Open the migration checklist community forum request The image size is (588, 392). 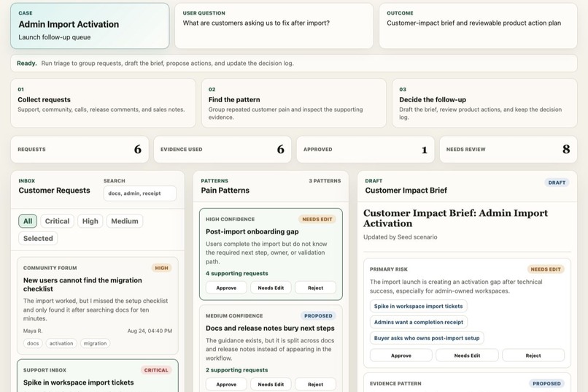[x=98, y=305]
